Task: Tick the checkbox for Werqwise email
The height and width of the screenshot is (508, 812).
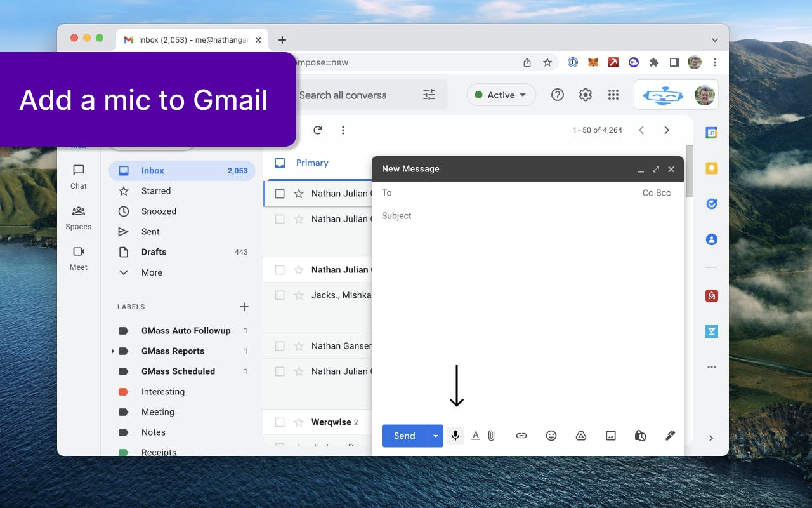Action: tap(280, 422)
